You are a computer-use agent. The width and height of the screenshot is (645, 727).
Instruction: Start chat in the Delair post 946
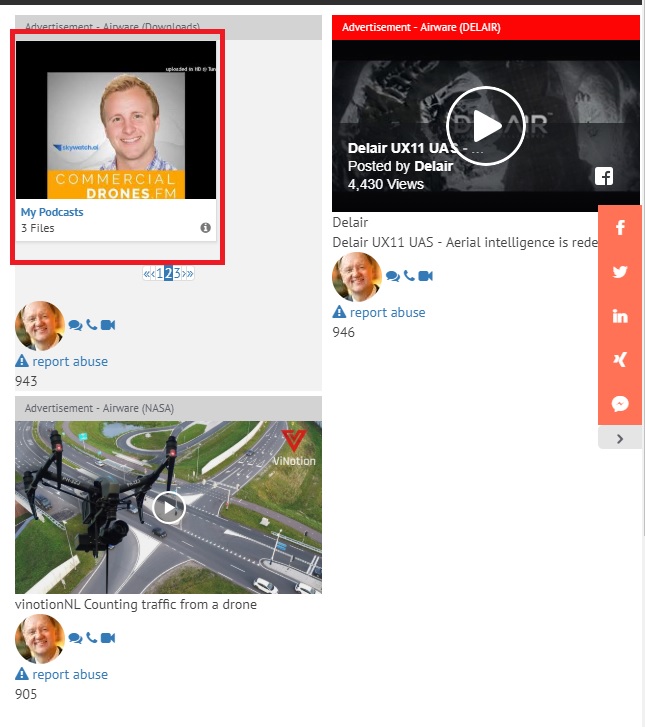tap(393, 276)
